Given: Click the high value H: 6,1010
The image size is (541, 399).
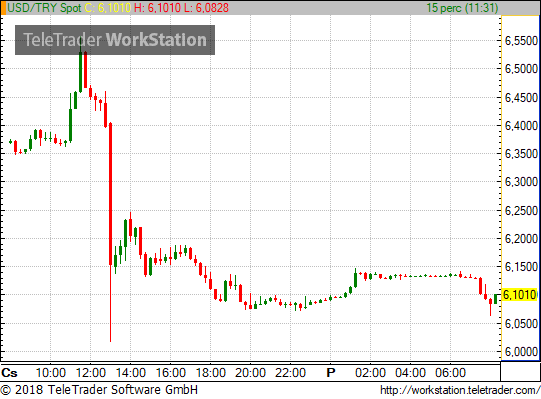Looking at the screenshot, I should pos(157,8).
